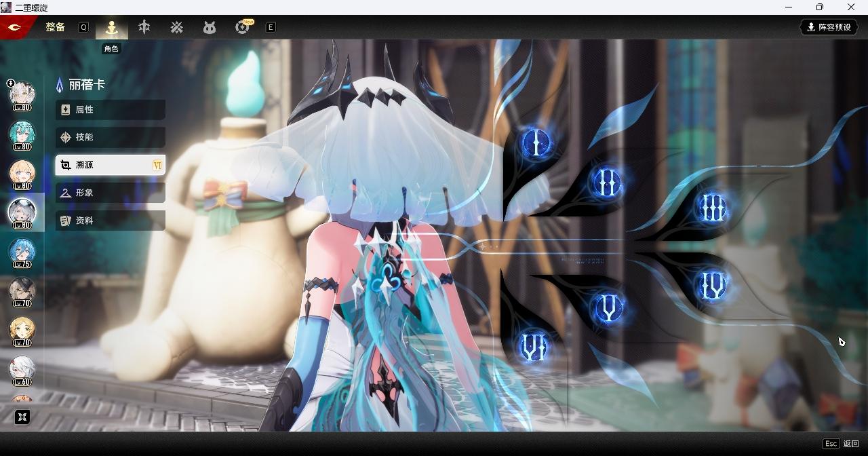
Task: Open the 属性 attributes menu
Action: point(111,110)
